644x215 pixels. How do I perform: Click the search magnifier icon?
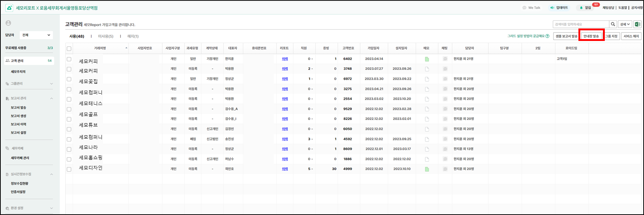613,24
